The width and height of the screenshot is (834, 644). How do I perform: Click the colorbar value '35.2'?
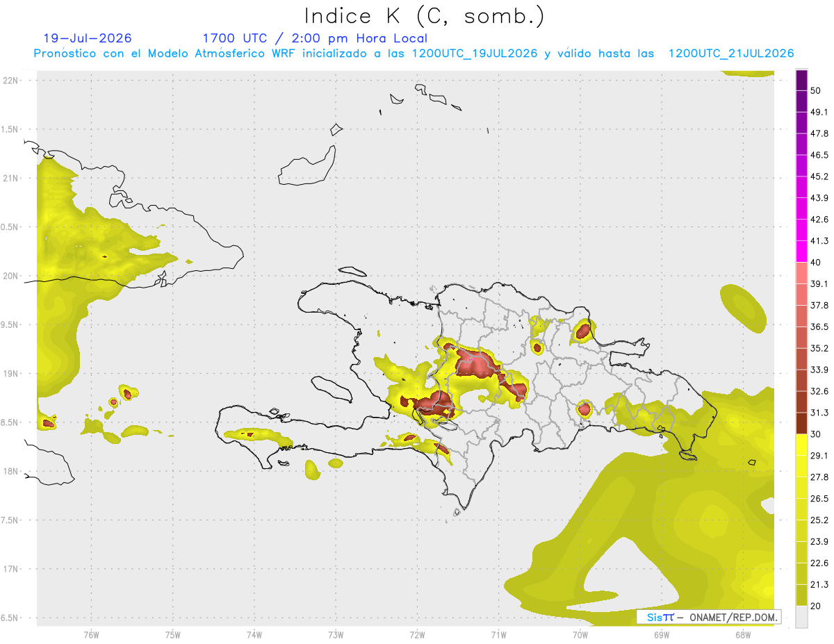[x=819, y=348]
